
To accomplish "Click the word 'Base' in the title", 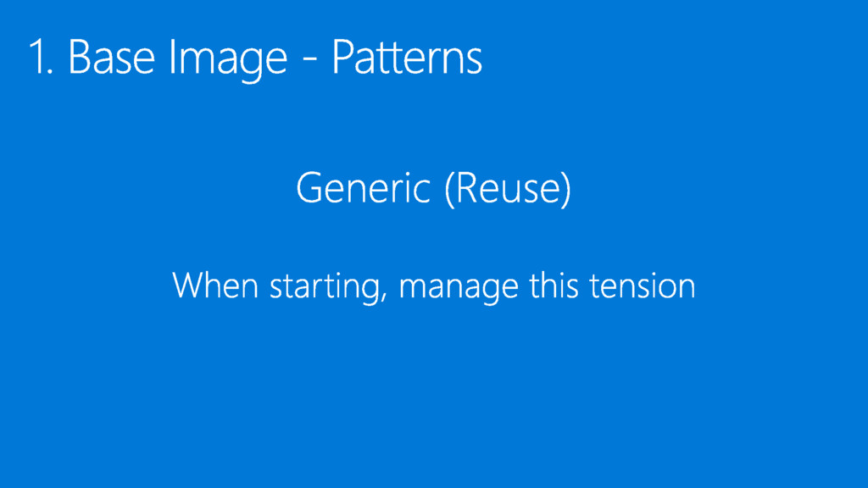I will click(111, 57).
